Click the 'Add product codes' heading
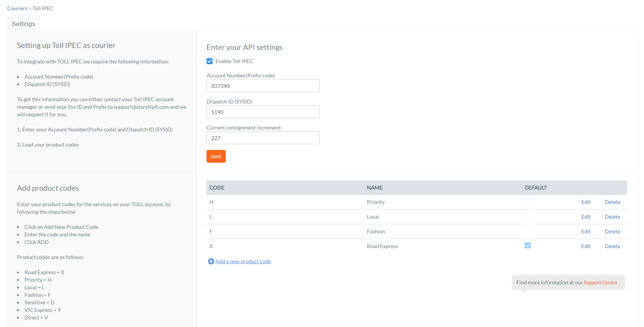The image size is (644, 327). 48,188
